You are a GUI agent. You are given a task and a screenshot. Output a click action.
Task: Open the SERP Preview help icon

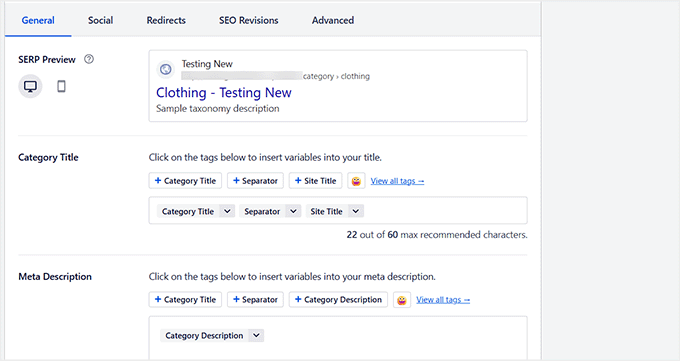coord(89,59)
